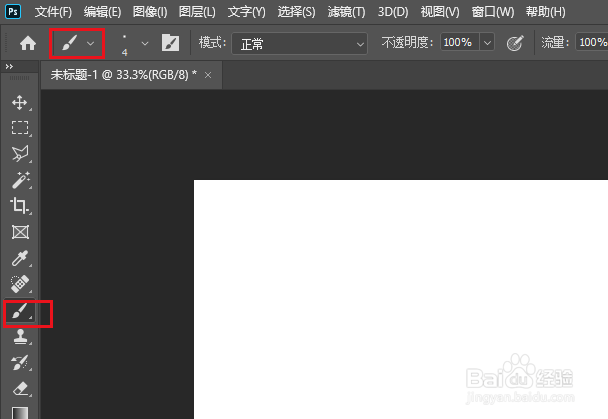Click the Home icon in options bar

(28, 43)
